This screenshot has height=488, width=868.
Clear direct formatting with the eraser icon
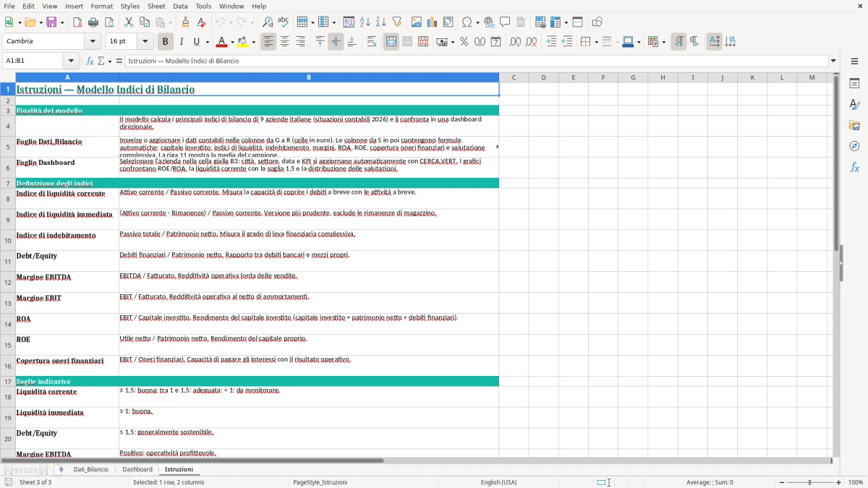tap(201, 22)
